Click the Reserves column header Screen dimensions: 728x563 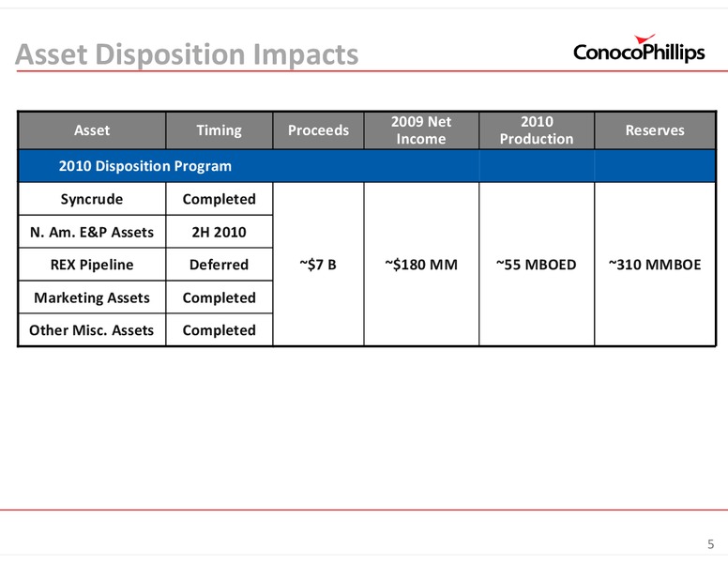click(655, 130)
